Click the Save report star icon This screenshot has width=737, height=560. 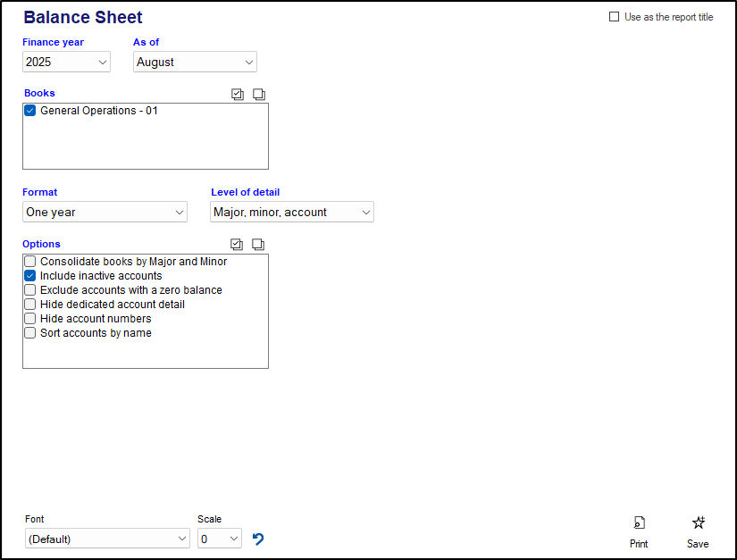coord(698,523)
